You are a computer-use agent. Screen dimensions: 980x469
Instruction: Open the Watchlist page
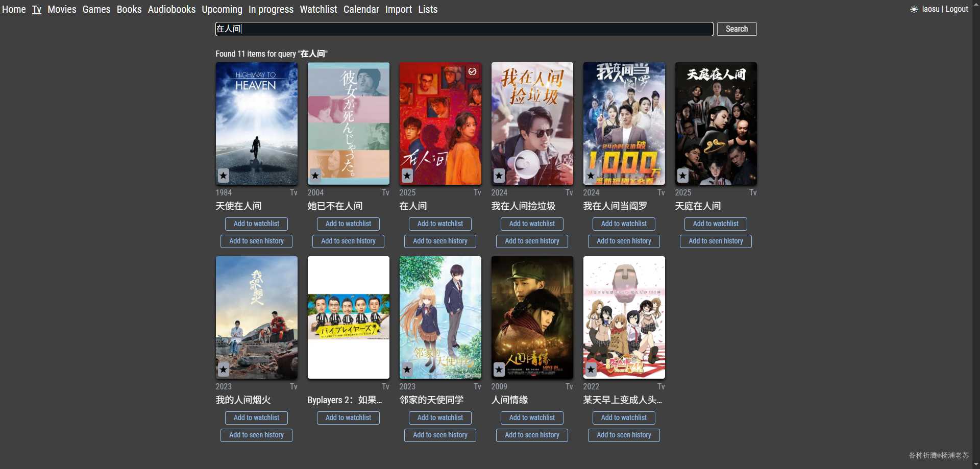pos(318,9)
